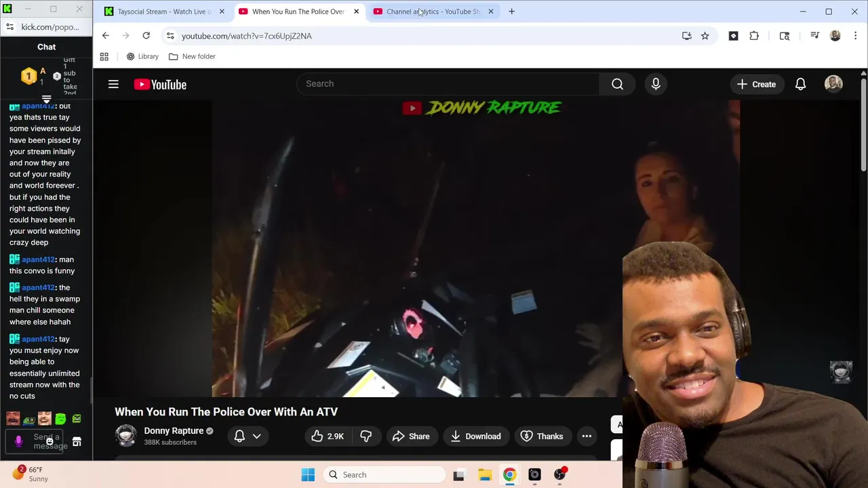This screenshot has height=488, width=868.
Task: Click the YouTube search magnifier button
Action: pos(617,84)
